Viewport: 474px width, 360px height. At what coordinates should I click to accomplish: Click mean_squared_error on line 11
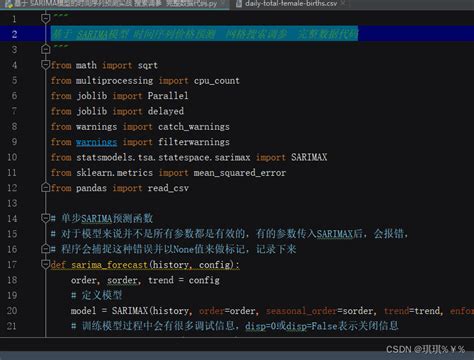coord(240,173)
